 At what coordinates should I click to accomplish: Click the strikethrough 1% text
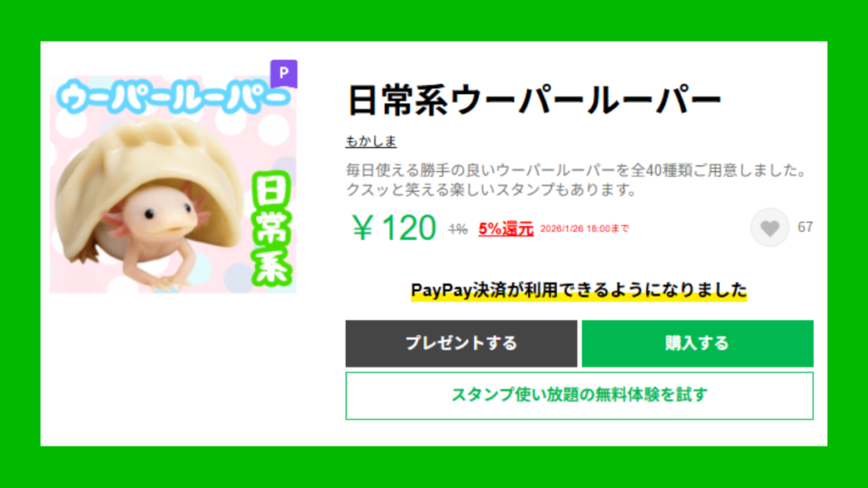pyautogui.click(x=458, y=229)
